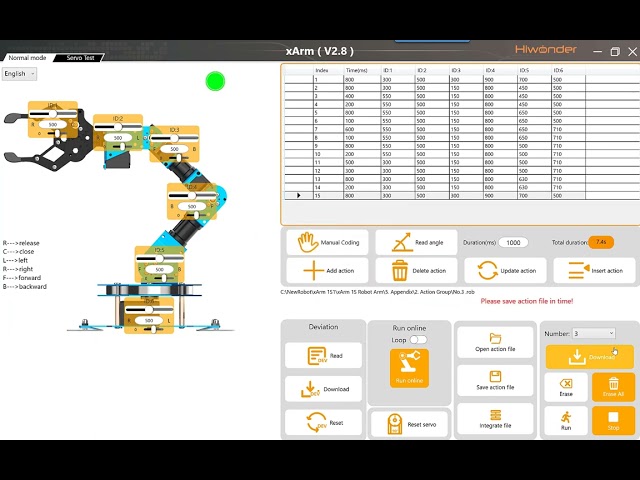Reset deviation with Reset icon
Viewport: 640px width, 480px height.
316,422
